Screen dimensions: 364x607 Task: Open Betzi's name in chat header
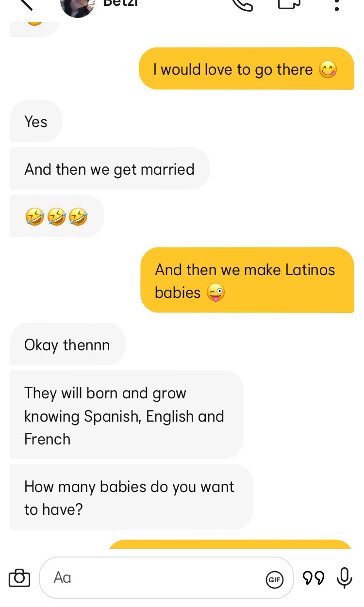121,3
